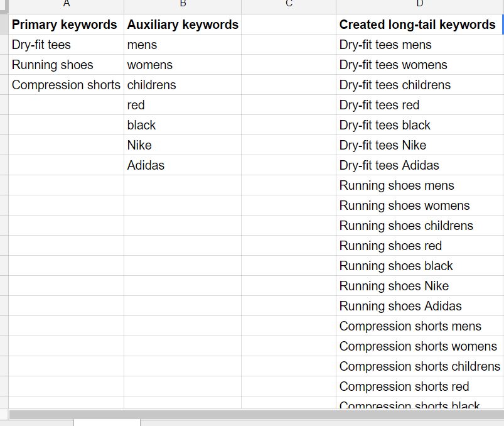Viewport: 504px width, 426px height.
Task: Select empty cell in column C beside 'mens'
Action: click(x=289, y=45)
